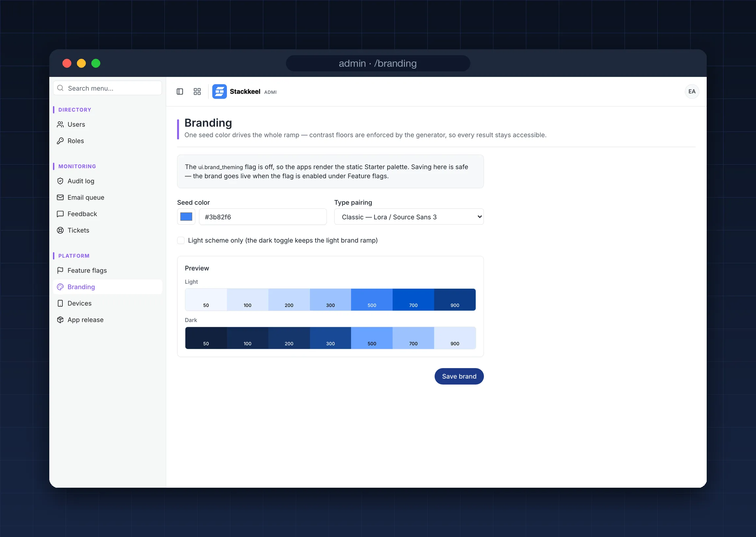Open the Users menu item

click(x=107, y=124)
